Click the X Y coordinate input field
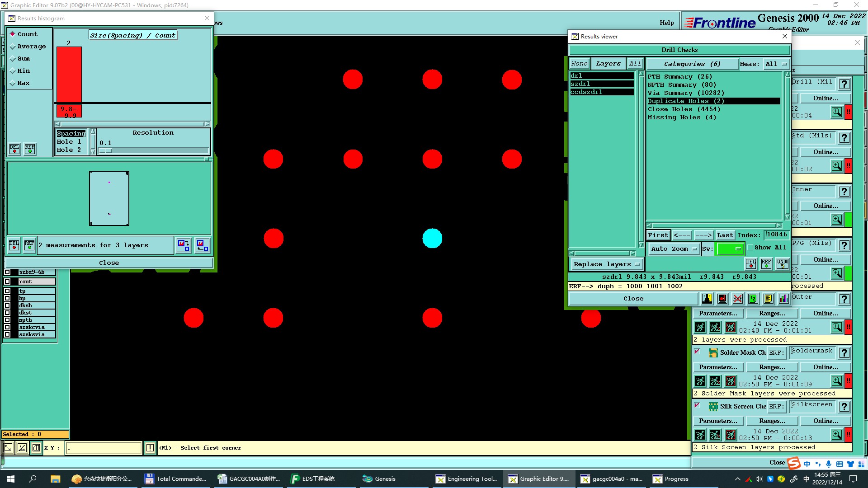This screenshot has width=868, height=488. 104,448
